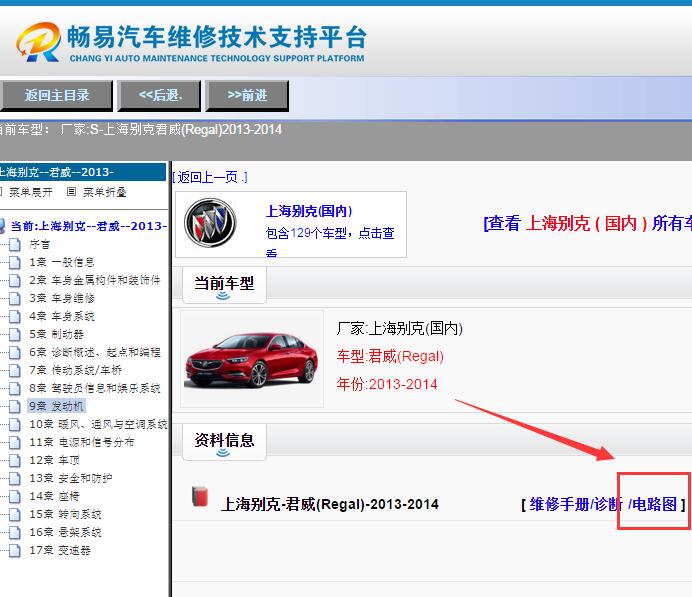Open 8章 驾驶员信息和娱乐系统

(x=95, y=388)
